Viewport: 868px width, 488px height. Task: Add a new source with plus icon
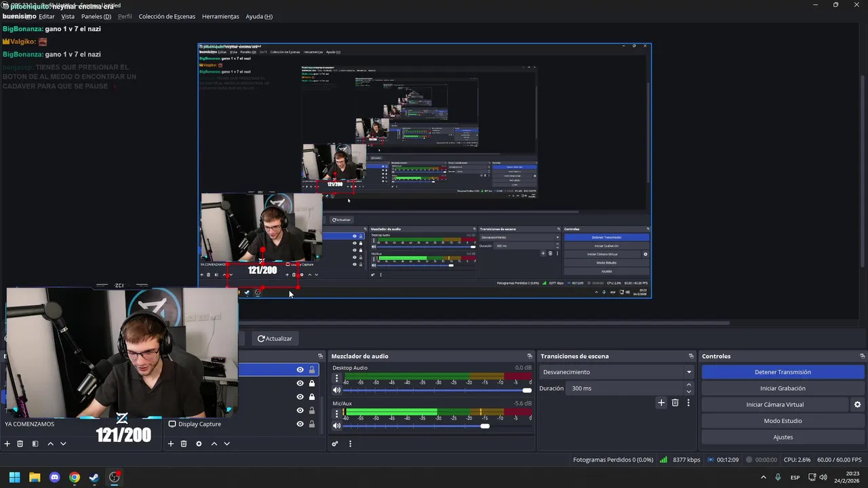pyautogui.click(x=171, y=444)
